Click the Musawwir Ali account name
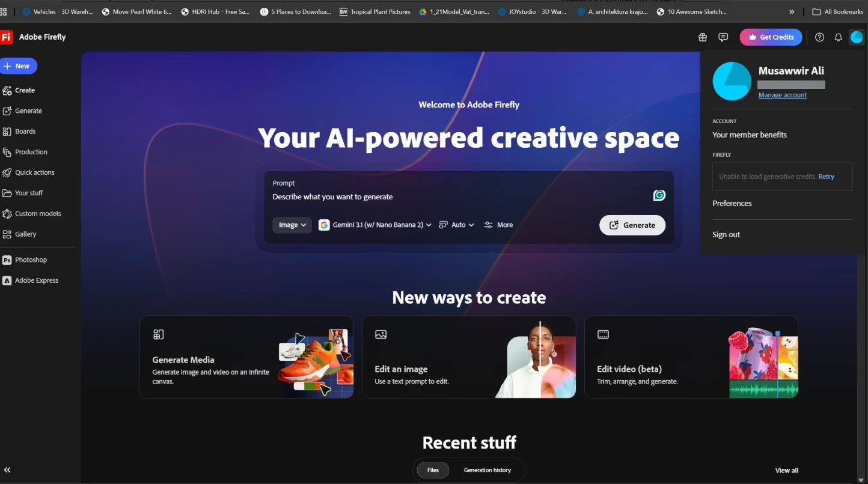The height and width of the screenshot is (484, 868). (791, 71)
